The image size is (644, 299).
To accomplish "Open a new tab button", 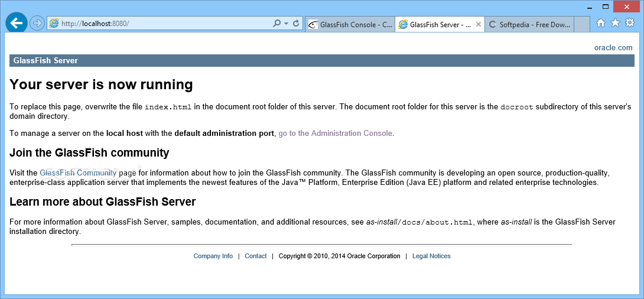I will pyautogui.click(x=582, y=25).
